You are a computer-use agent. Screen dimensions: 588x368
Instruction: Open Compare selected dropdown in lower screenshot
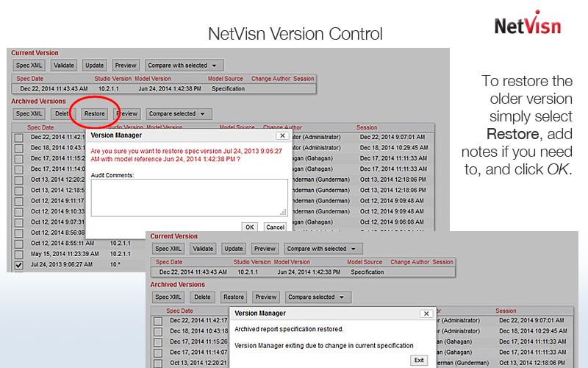point(318,297)
